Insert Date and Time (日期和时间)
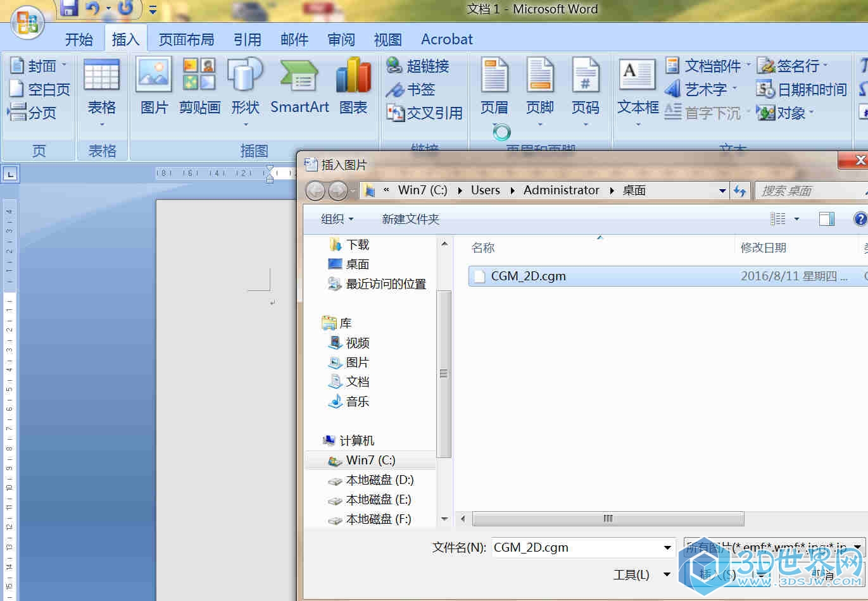The width and height of the screenshot is (868, 601). pyautogui.click(x=802, y=89)
